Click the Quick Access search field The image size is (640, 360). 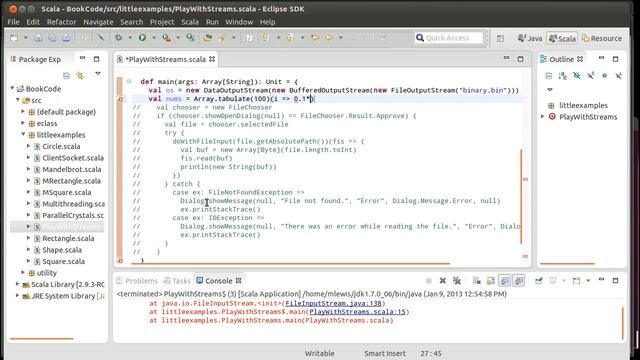(449, 38)
